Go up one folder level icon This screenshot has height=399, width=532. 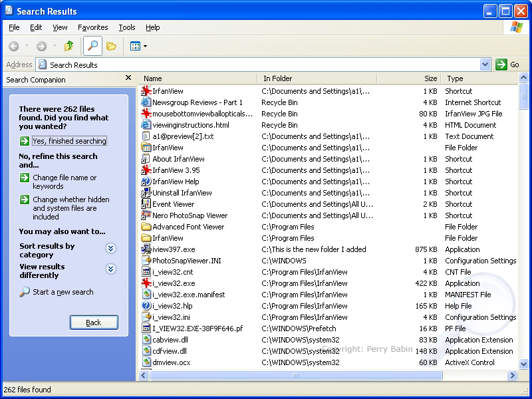[69, 46]
